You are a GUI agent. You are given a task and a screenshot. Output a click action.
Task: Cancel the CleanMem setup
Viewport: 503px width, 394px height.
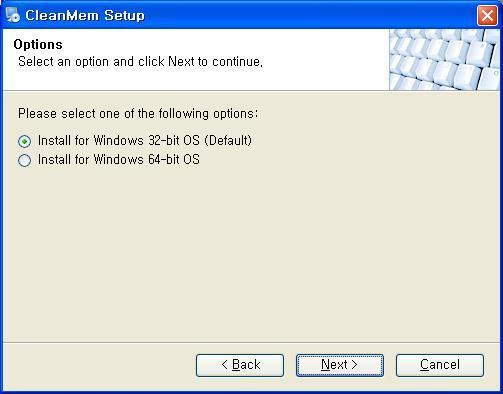pyautogui.click(x=440, y=365)
